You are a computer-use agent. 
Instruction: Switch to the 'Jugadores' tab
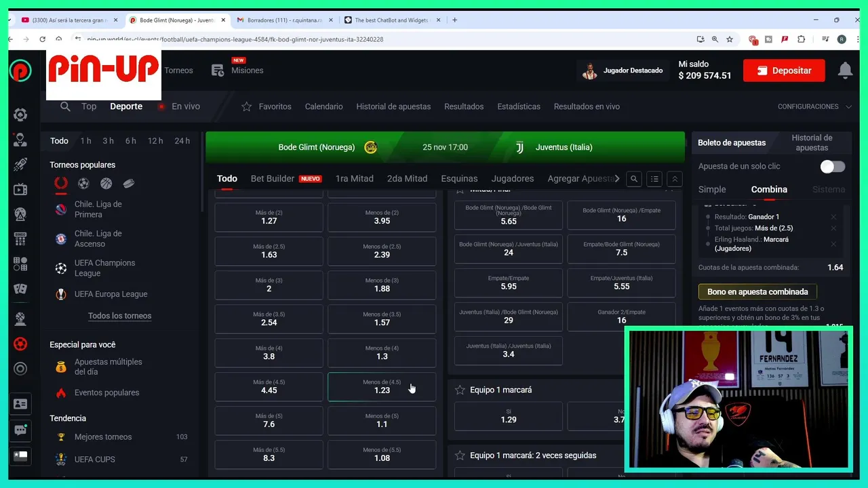513,179
